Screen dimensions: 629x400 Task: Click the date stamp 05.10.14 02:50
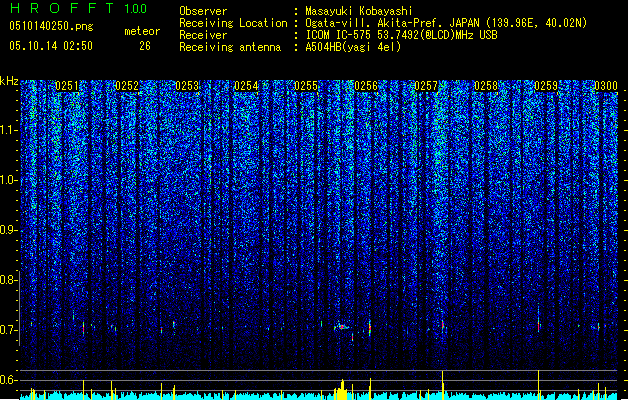point(51,46)
